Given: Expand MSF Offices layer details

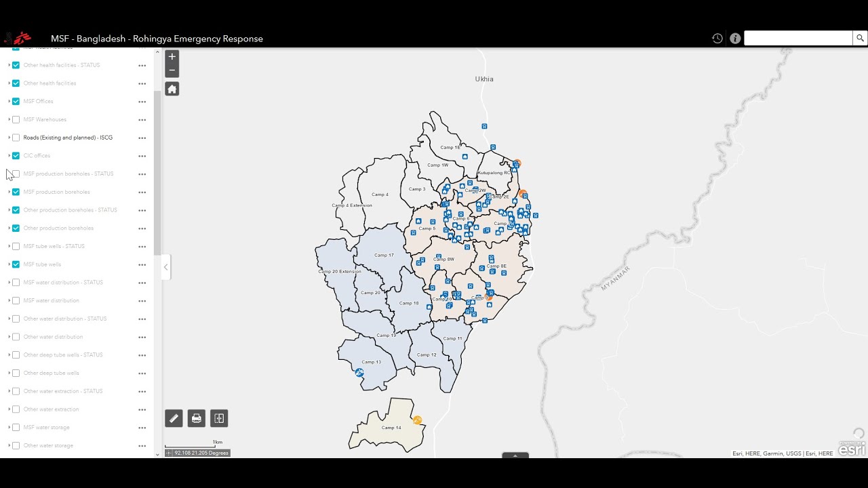Looking at the screenshot, I should [9, 102].
